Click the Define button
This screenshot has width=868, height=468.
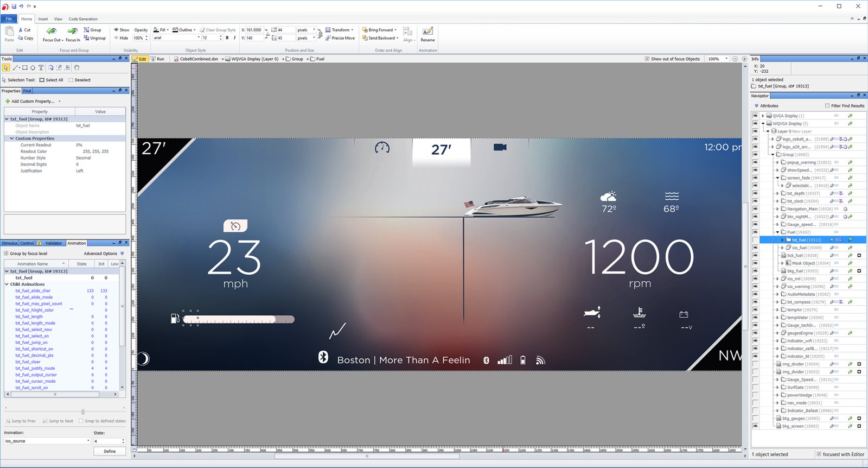point(110,451)
